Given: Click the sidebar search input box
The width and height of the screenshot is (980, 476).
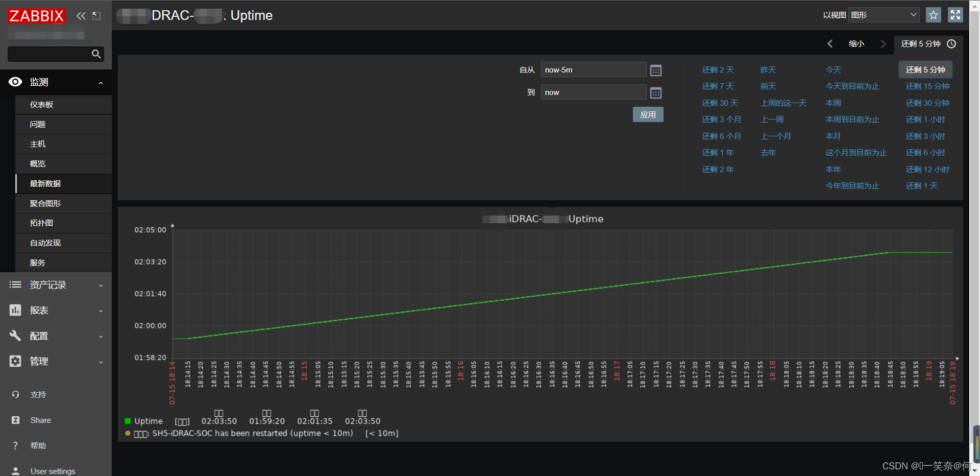Looking at the screenshot, I should 56,54.
